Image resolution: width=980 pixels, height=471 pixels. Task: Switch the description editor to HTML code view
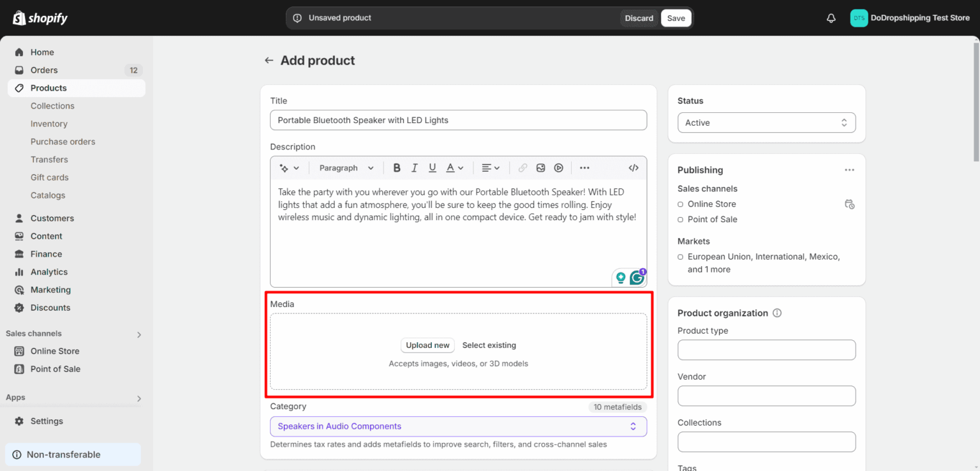point(633,167)
